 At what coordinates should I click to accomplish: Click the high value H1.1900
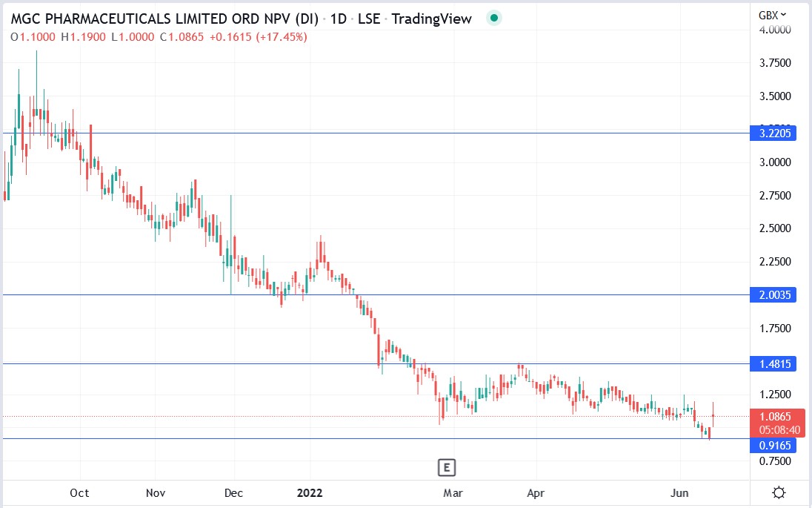84,37
